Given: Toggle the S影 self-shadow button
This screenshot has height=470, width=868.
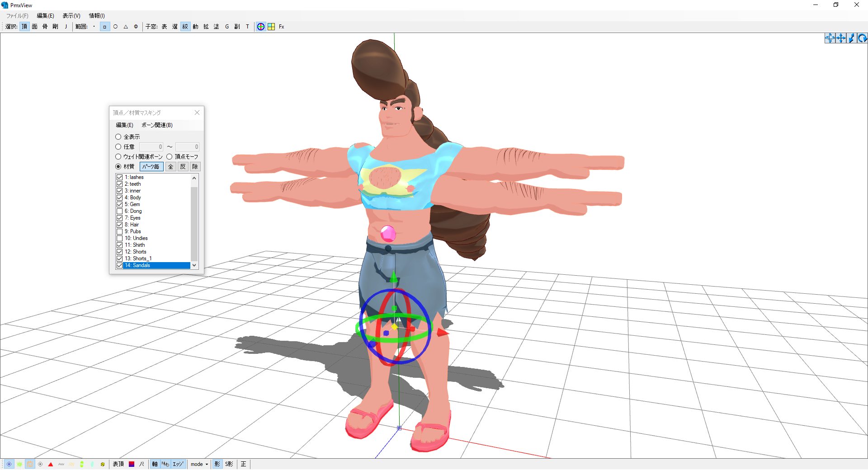Looking at the screenshot, I should [229, 464].
